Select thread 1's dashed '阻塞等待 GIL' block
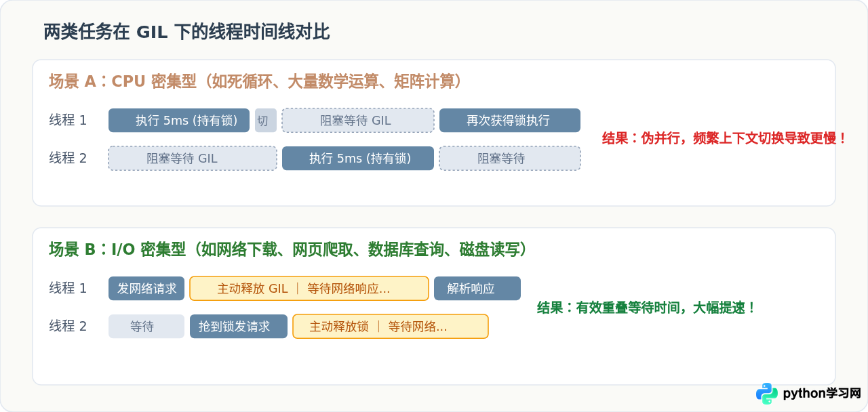The width and height of the screenshot is (868, 412). [x=358, y=121]
